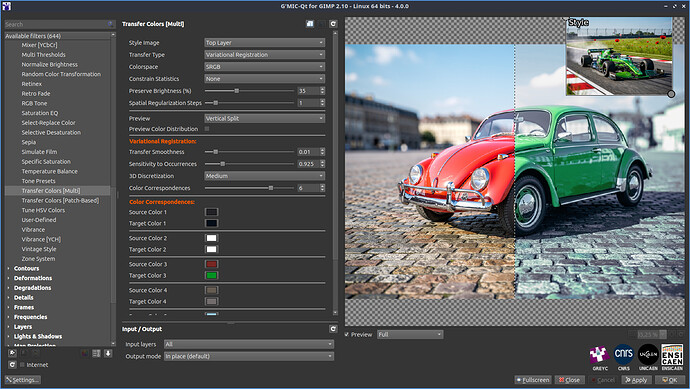The height and width of the screenshot is (389, 690).
Task: Click the Transfer Smoothness slider
Action: [x=250, y=152]
